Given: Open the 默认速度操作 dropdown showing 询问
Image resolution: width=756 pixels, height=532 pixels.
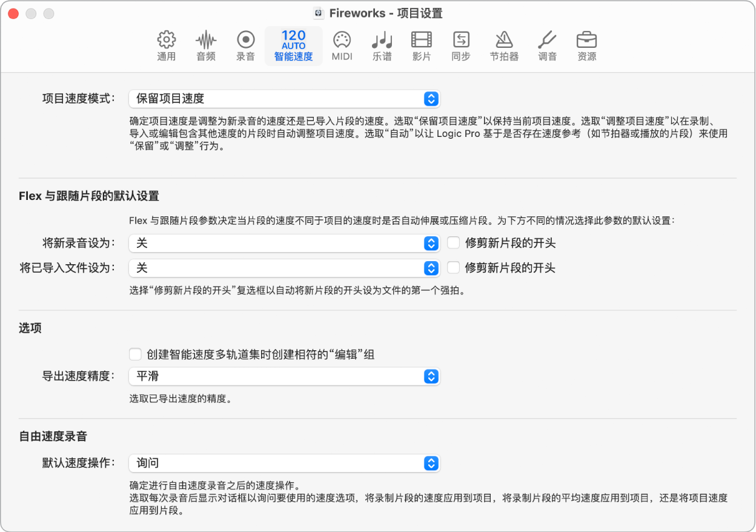Looking at the screenshot, I should [284, 464].
